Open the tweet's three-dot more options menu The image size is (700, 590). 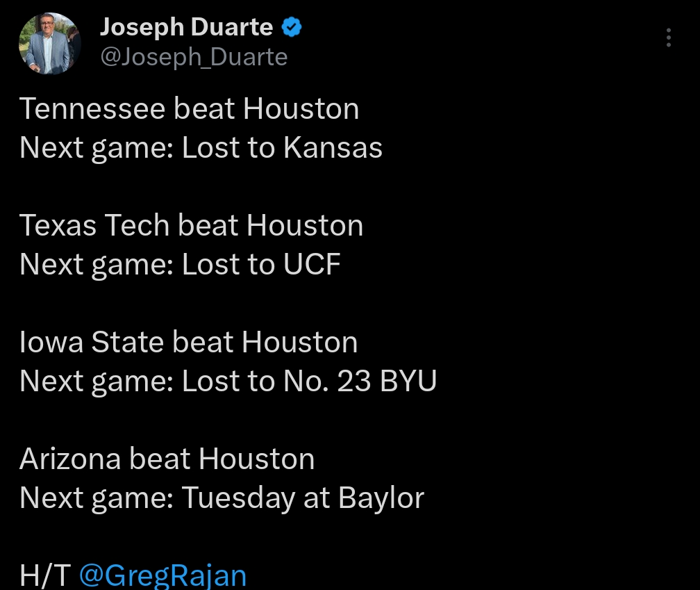pyautogui.click(x=668, y=38)
